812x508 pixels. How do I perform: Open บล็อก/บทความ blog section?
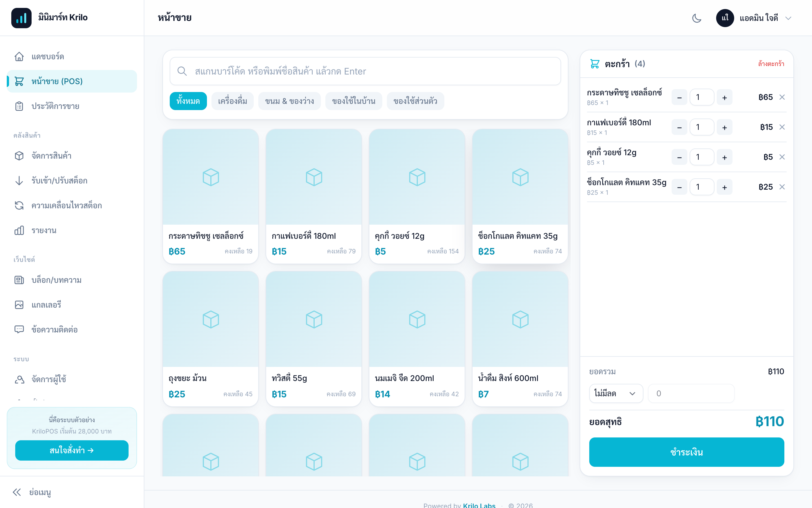[x=72, y=280]
